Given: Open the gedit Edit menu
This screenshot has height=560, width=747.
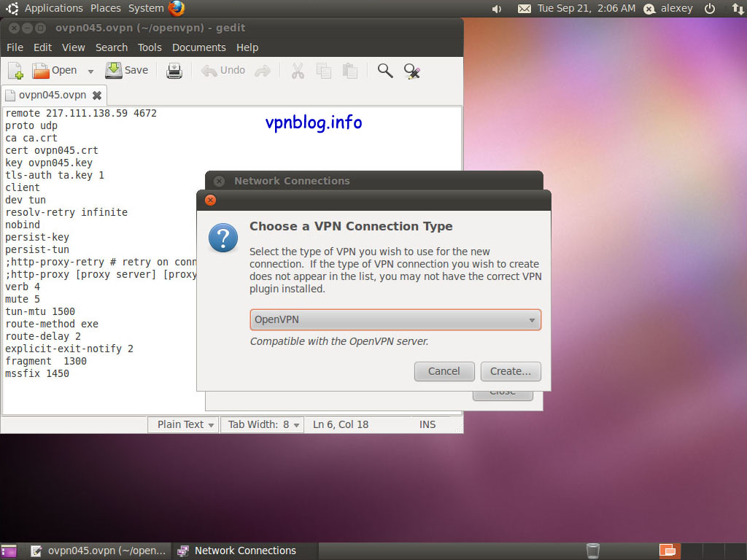Looking at the screenshot, I should pyautogui.click(x=42, y=47).
